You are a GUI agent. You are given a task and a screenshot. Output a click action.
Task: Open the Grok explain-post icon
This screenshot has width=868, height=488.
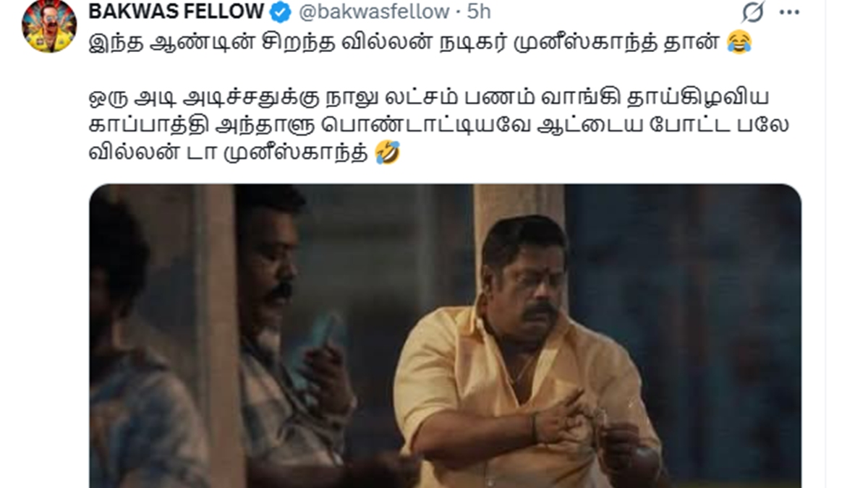click(753, 12)
